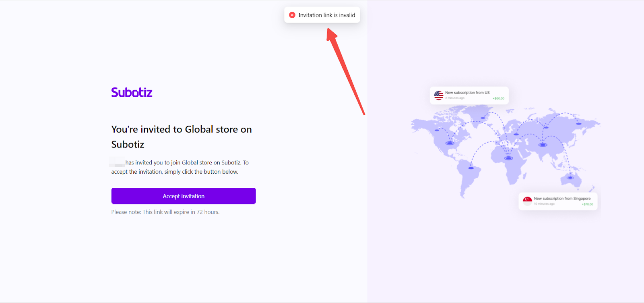The image size is (644, 303).
Task: Click the Africa location marker on map
Action: pyautogui.click(x=508, y=158)
